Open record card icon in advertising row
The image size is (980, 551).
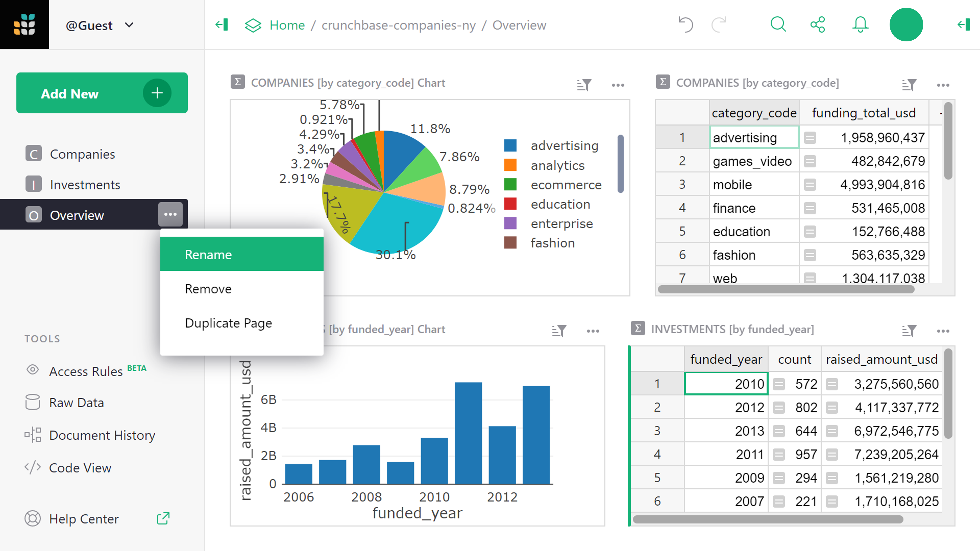coord(810,138)
